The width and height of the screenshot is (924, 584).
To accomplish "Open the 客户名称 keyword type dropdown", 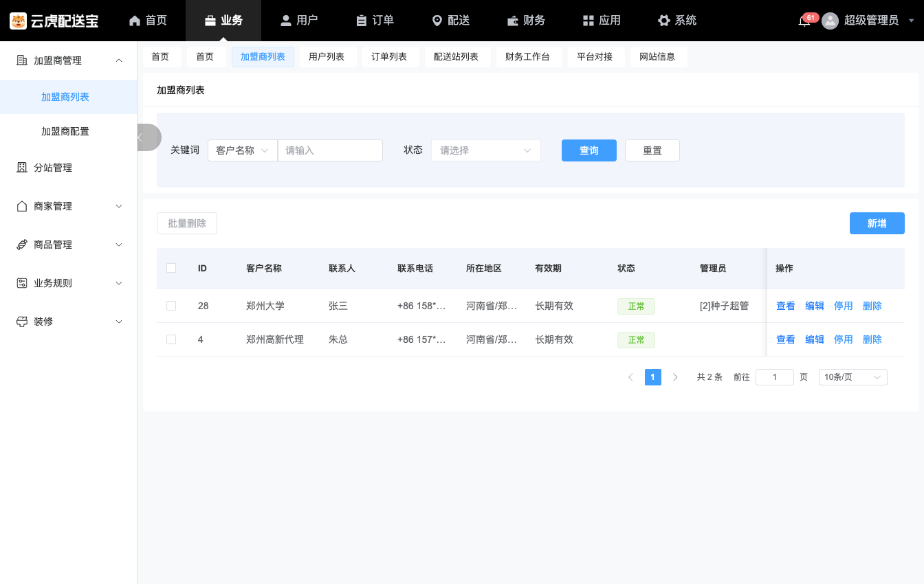I will point(242,150).
